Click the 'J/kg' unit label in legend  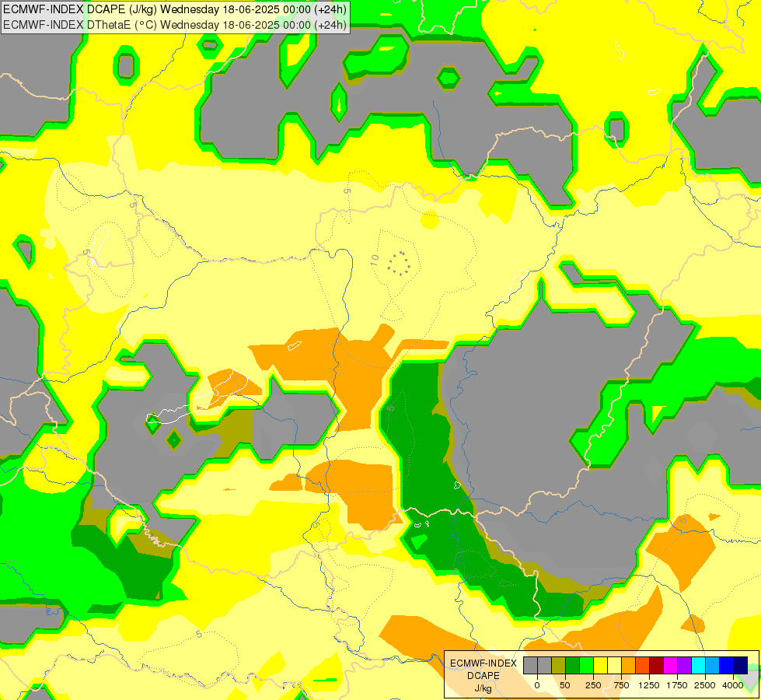(x=483, y=688)
